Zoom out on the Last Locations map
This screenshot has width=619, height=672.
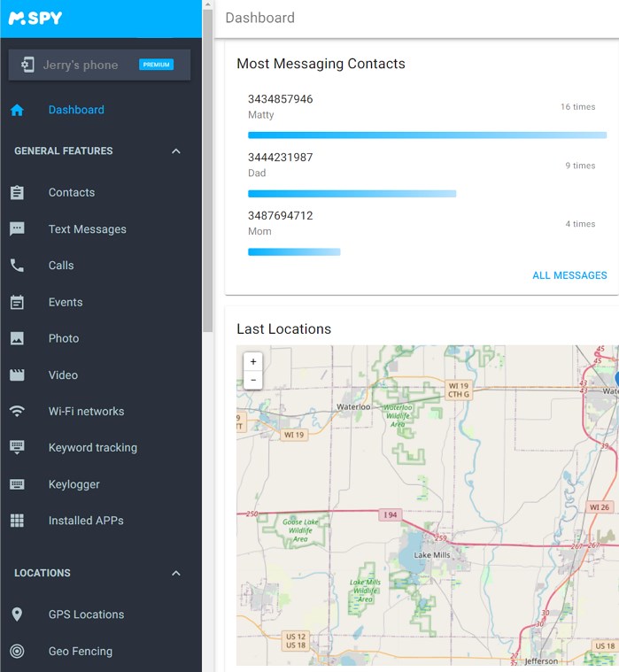coord(253,380)
